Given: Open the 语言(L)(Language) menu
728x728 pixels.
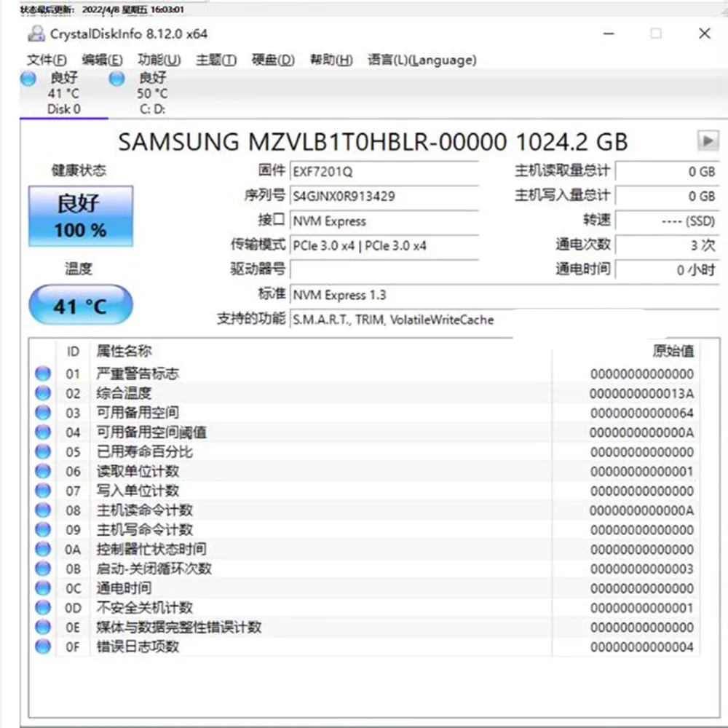Looking at the screenshot, I should [x=422, y=60].
